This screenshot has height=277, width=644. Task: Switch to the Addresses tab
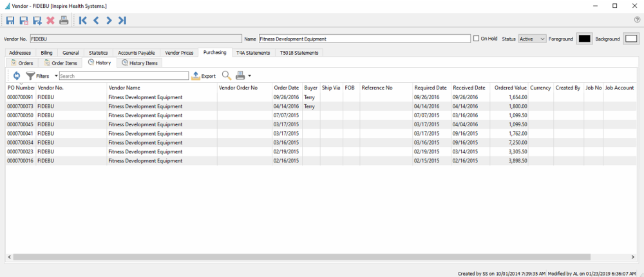click(x=20, y=53)
